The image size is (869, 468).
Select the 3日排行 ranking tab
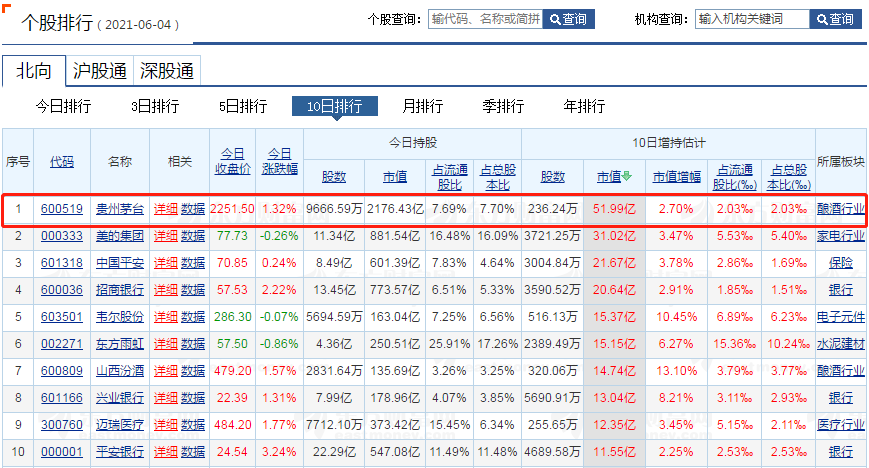pos(155,106)
